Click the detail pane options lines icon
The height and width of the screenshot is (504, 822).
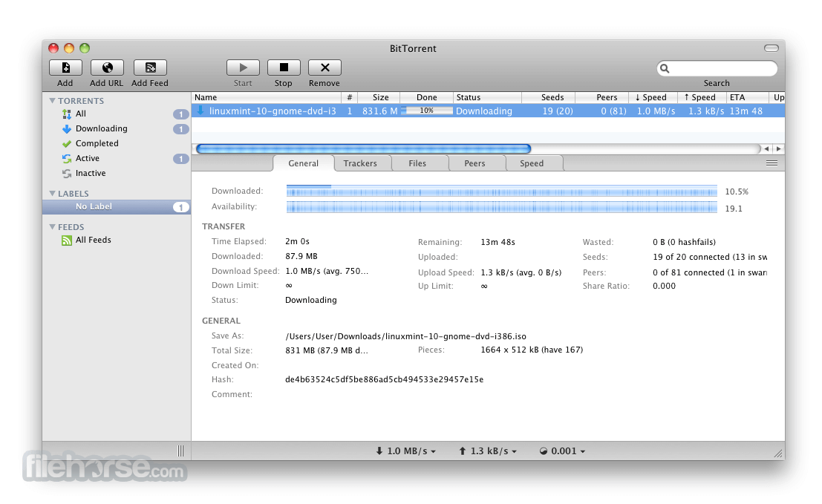(x=772, y=163)
